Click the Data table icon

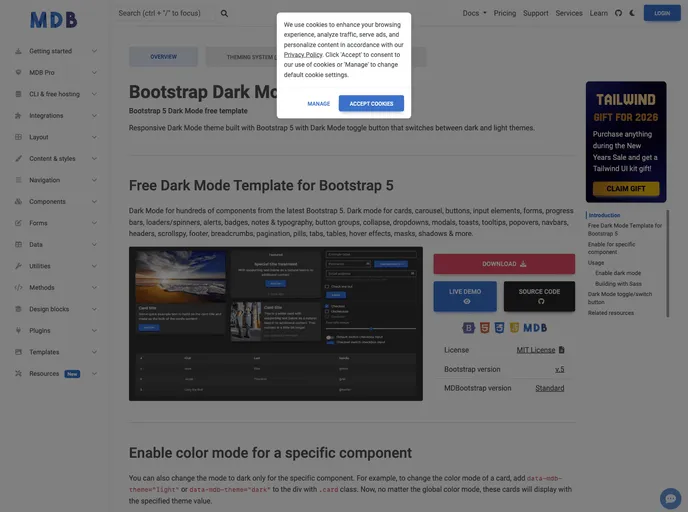18,244
